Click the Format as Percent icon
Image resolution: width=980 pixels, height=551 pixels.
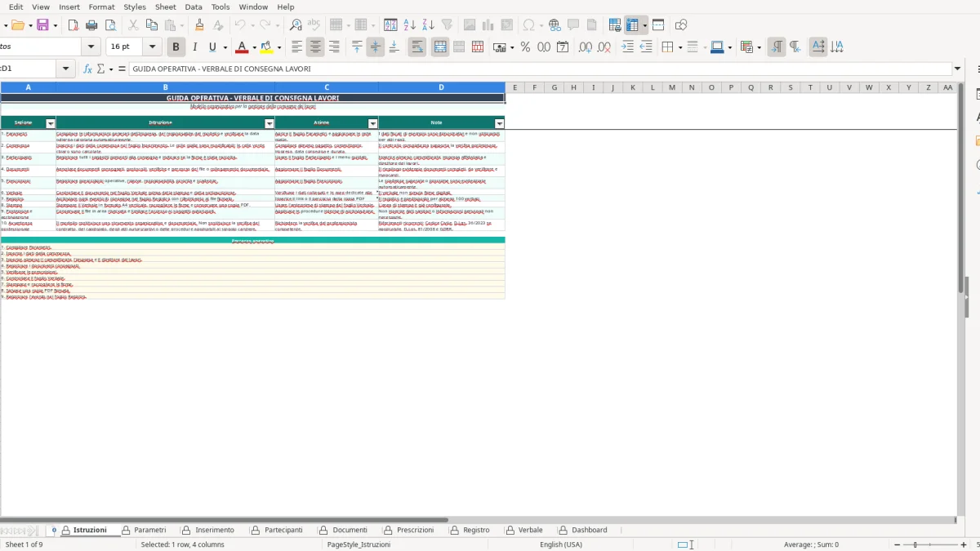pos(525,47)
